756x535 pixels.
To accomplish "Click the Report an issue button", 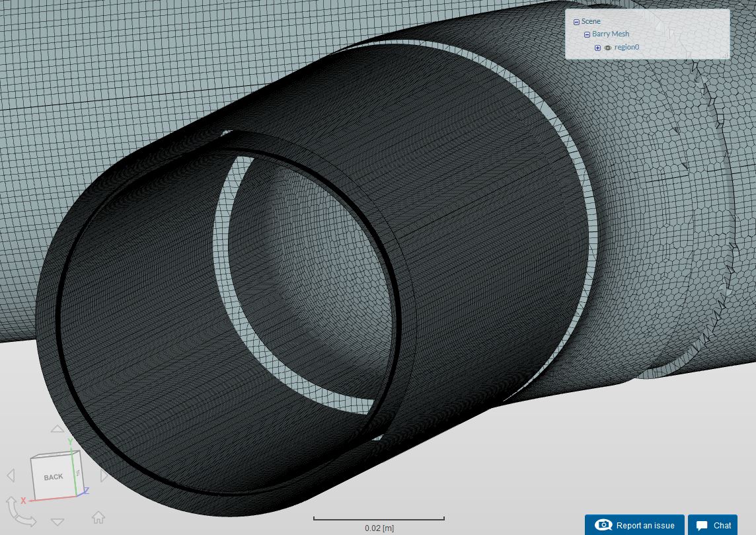I will click(634, 525).
